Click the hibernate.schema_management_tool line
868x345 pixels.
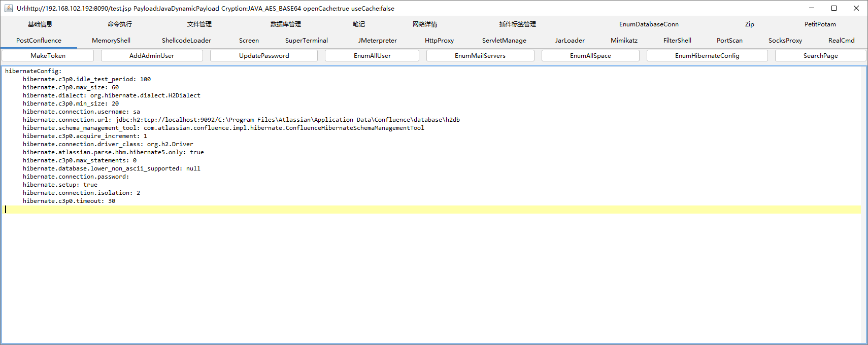tap(223, 128)
